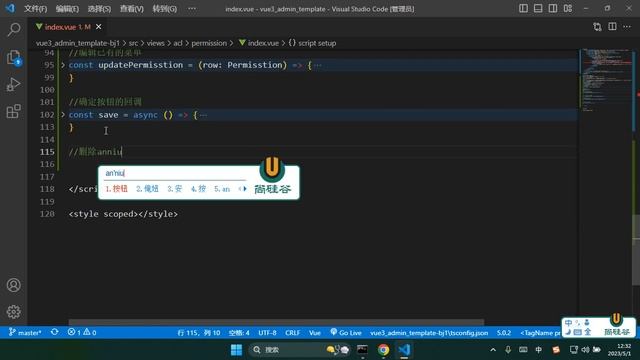Open the Search view in activity bar

(x=13, y=29)
